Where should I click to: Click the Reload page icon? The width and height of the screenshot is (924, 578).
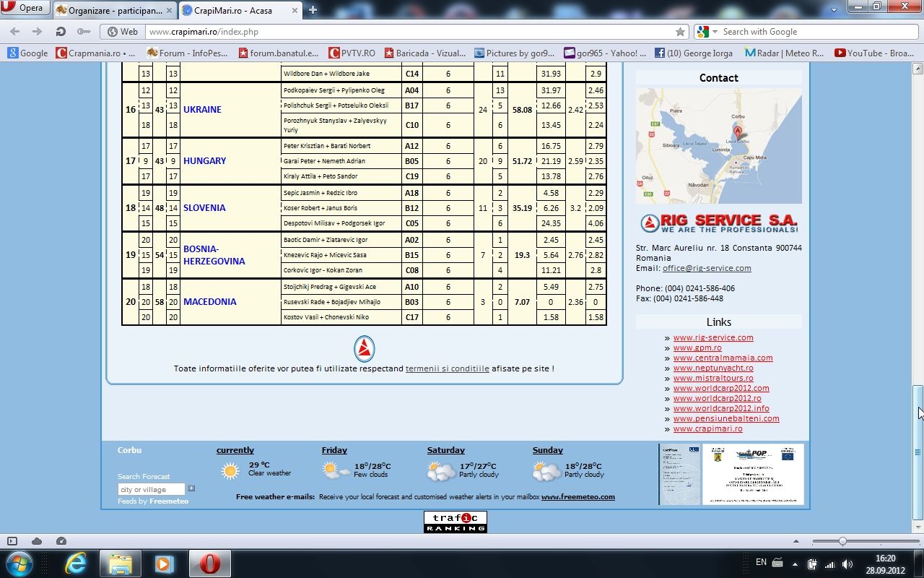61,32
